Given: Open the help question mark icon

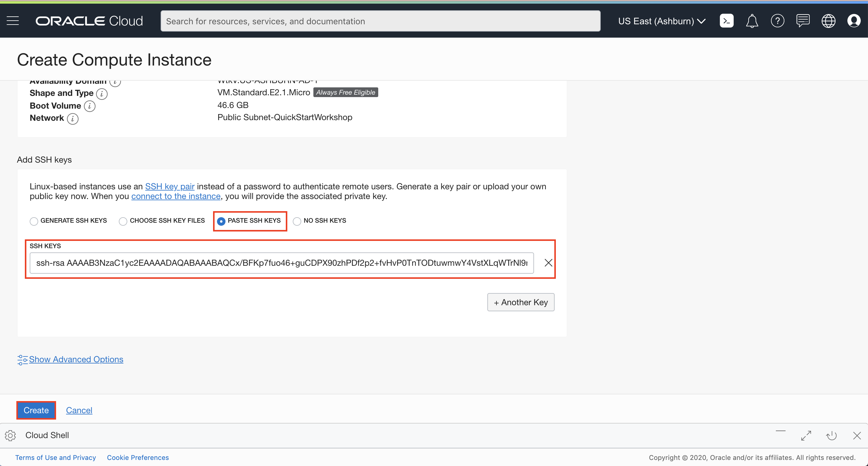Looking at the screenshot, I should [777, 21].
